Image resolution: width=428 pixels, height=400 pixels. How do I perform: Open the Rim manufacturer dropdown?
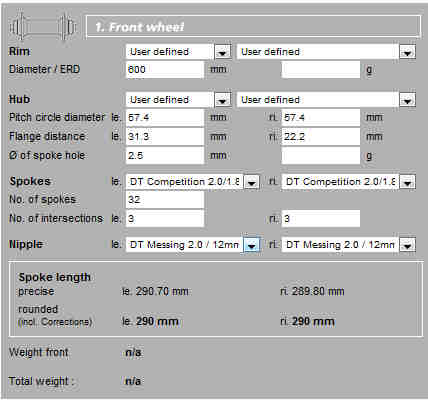point(179,52)
